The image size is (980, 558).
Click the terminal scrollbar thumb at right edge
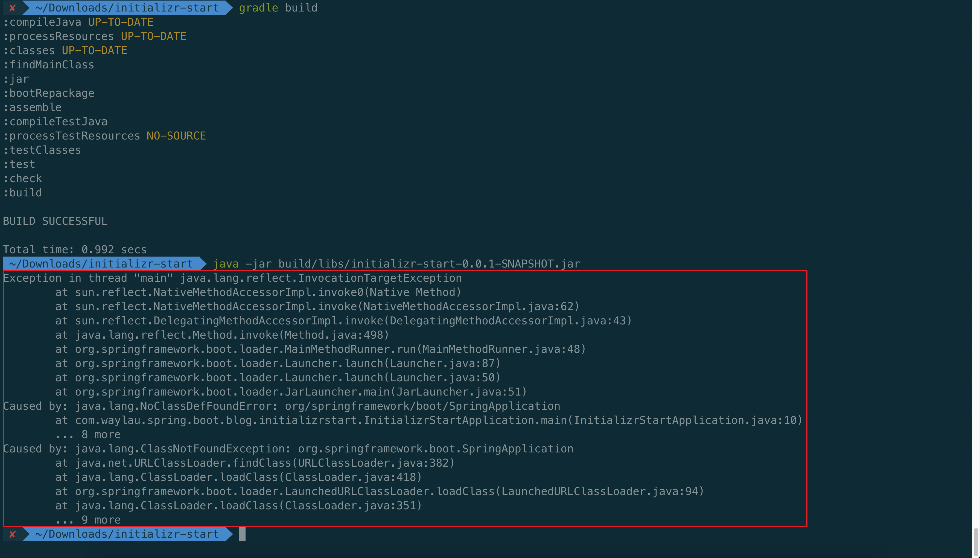[x=976, y=542]
